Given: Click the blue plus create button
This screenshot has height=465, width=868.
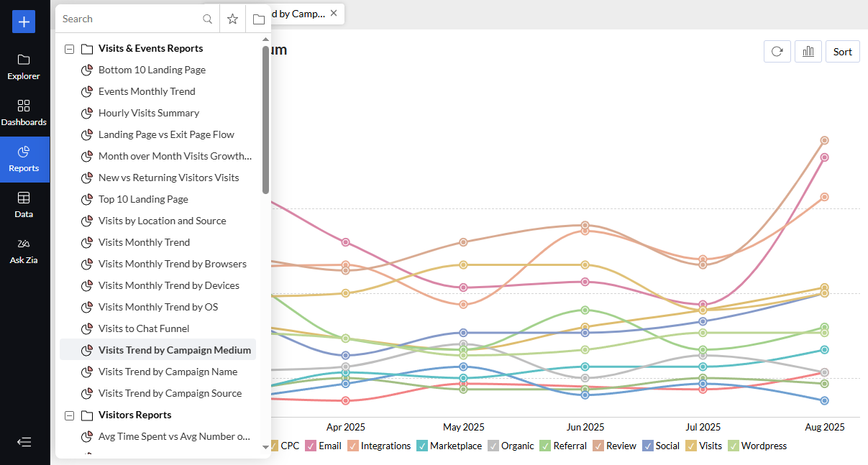Looking at the screenshot, I should (x=24, y=22).
